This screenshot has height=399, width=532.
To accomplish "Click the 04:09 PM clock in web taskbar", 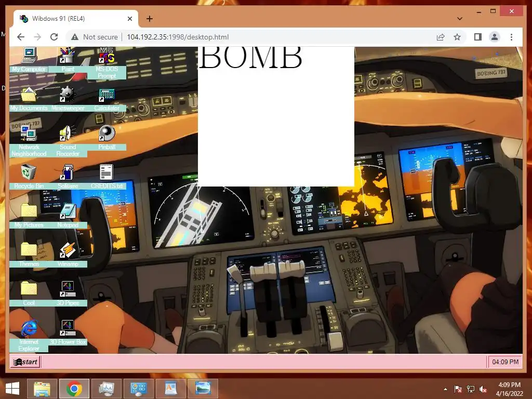I will coord(505,362).
